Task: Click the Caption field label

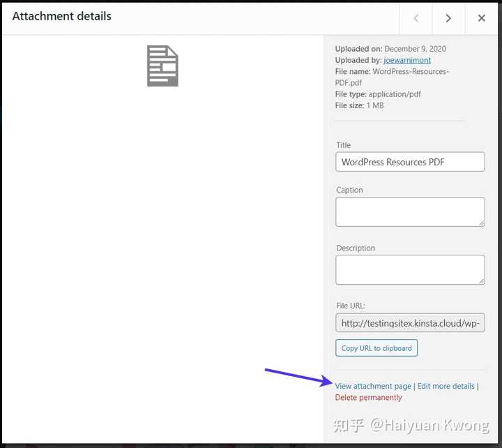Action: pos(349,190)
